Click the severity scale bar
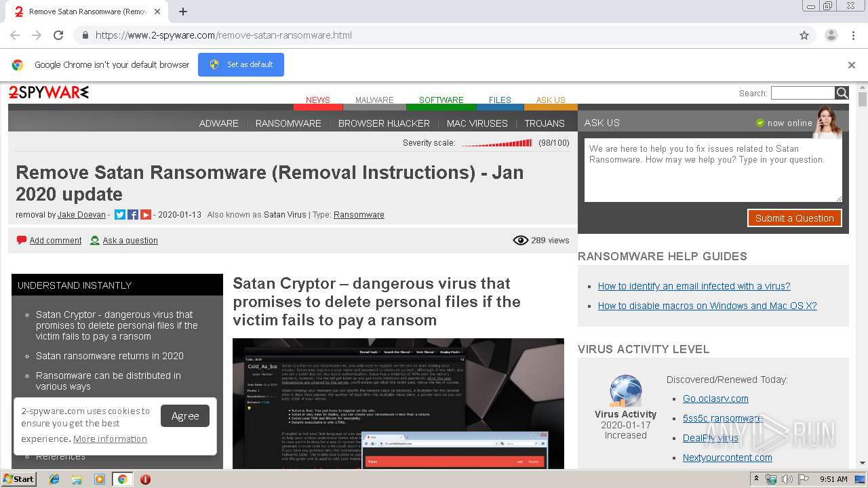 point(497,143)
